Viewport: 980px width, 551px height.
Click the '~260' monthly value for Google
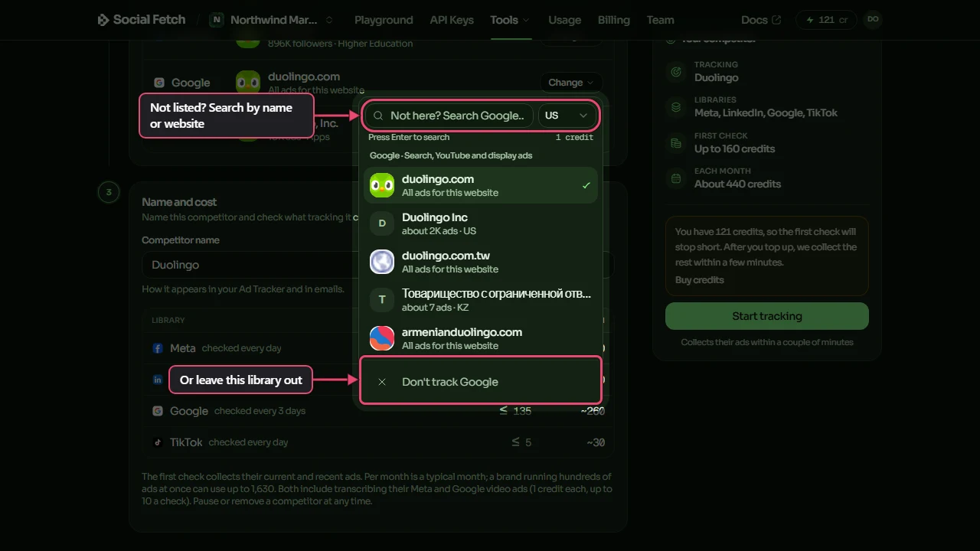click(x=593, y=411)
